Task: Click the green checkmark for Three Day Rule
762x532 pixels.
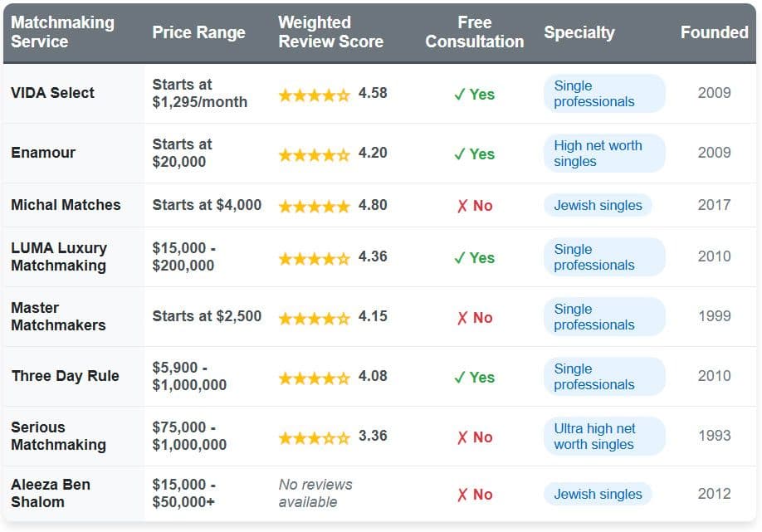Action: 459,378
